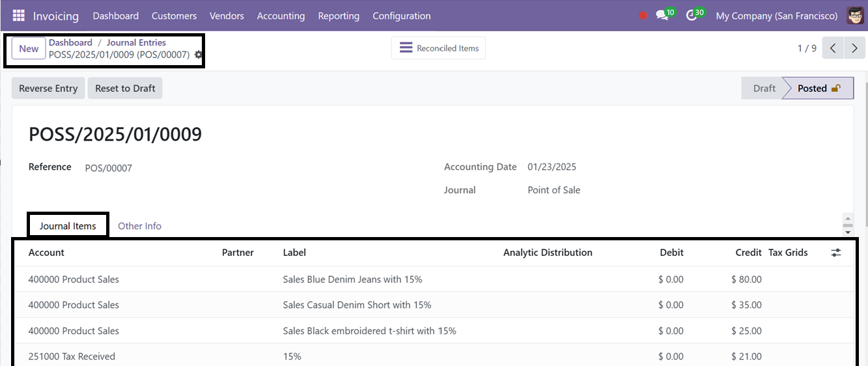This screenshot has height=366, width=868.
Task: Go to the previous record arrow
Action: click(x=833, y=48)
